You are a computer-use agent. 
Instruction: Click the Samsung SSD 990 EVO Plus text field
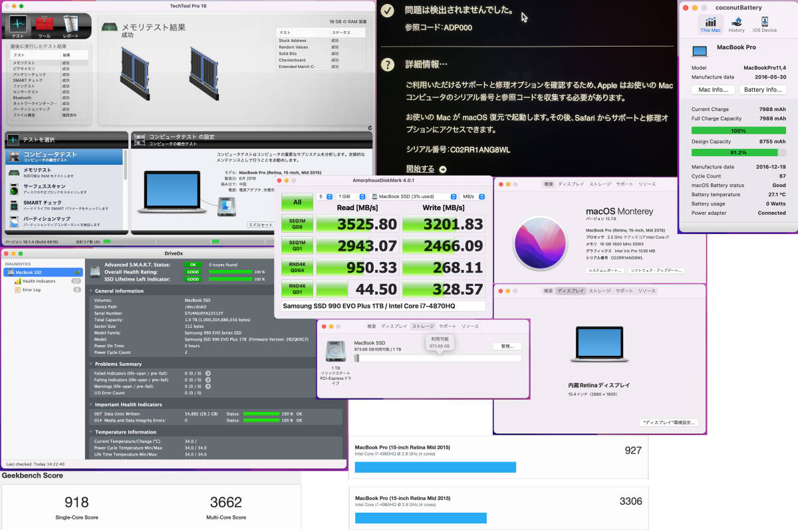tap(382, 306)
